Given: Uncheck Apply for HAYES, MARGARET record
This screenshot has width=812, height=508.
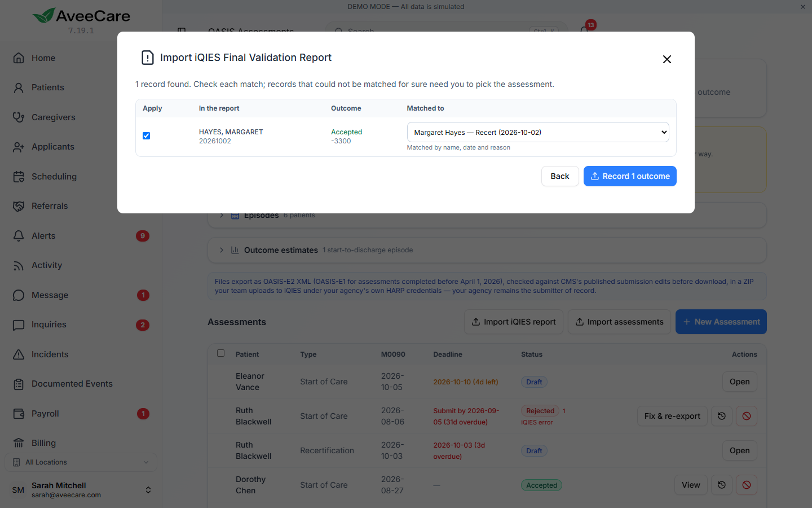Looking at the screenshot, I should coord(146,135).
